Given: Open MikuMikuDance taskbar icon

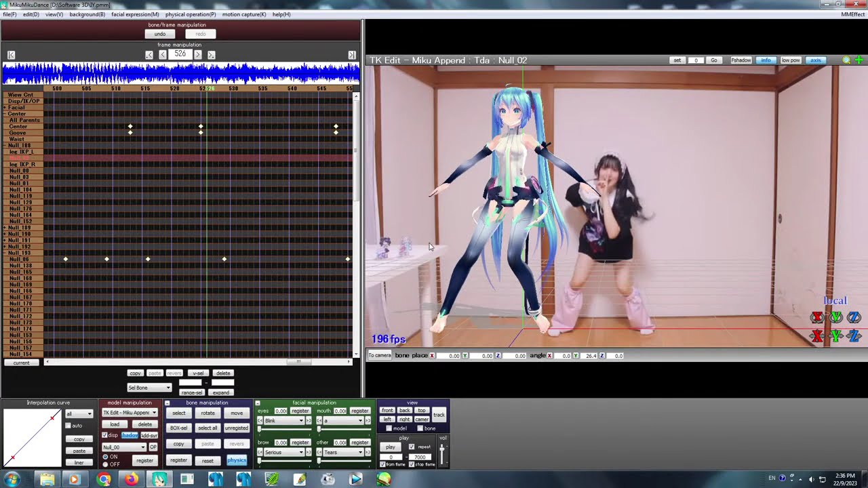Looking at the screenshot, I should pos(159,479).
